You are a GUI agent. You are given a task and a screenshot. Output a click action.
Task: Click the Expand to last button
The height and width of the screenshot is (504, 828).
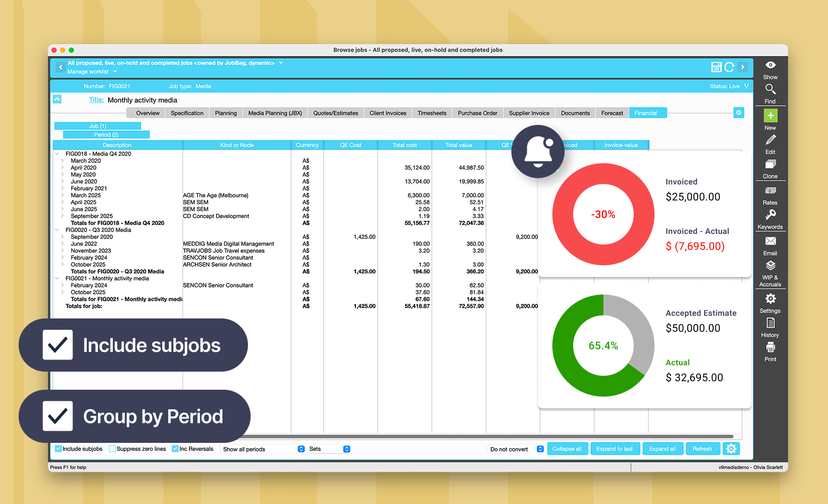coord(615,449)
